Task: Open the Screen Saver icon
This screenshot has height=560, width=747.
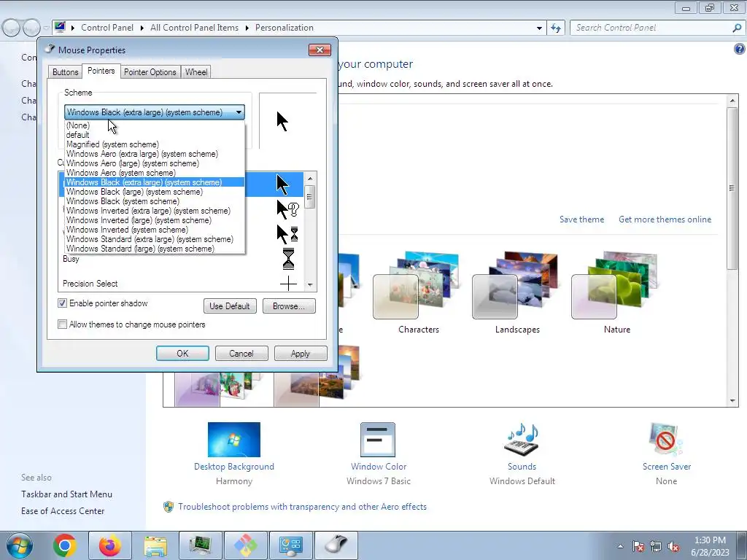Action: [x=666, y=440]
